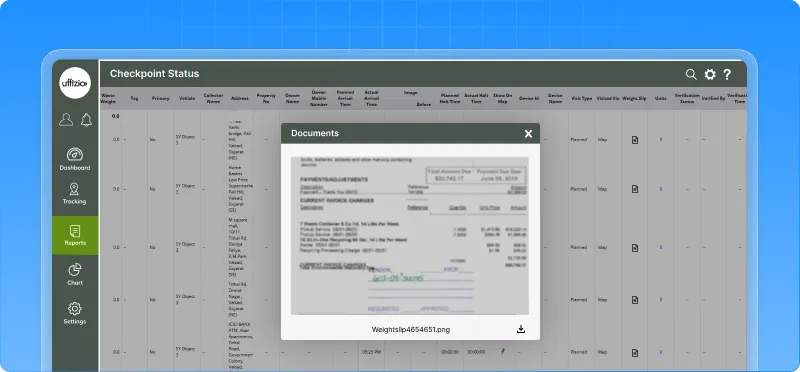
Task: Click the M square mall address cell
Action: tap(240, 247)
